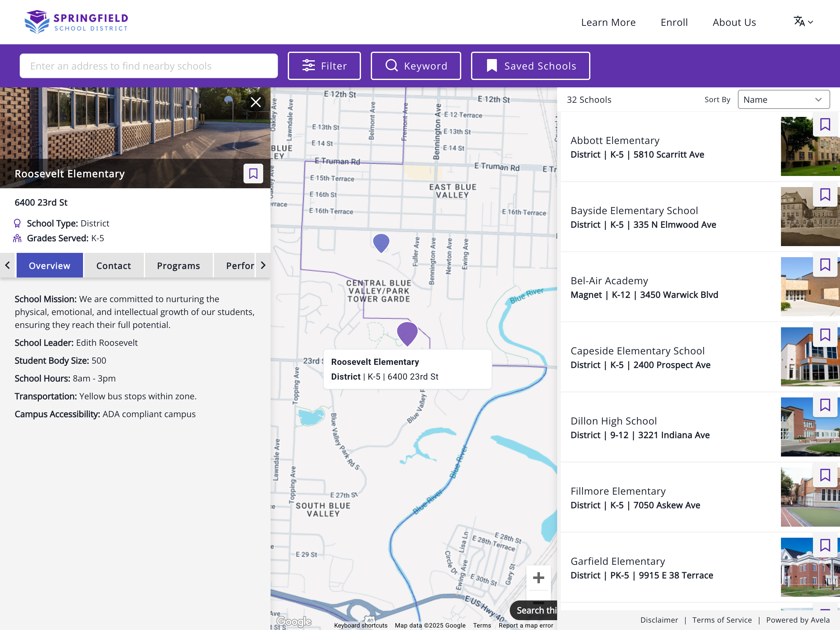
Task: Click Enroll in the top navigation
Action: pyautogui.click(x=674, y=22)
